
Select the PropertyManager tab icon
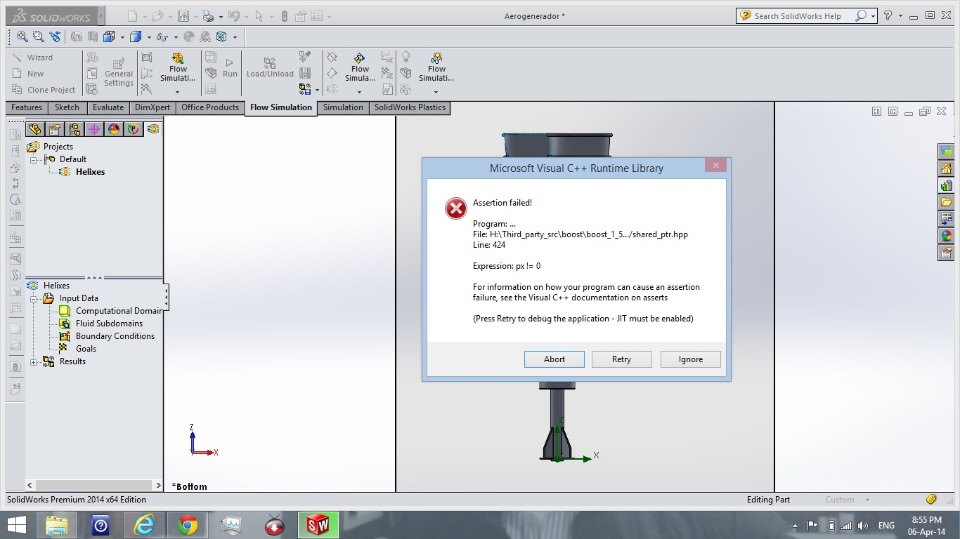click(54, 129)
